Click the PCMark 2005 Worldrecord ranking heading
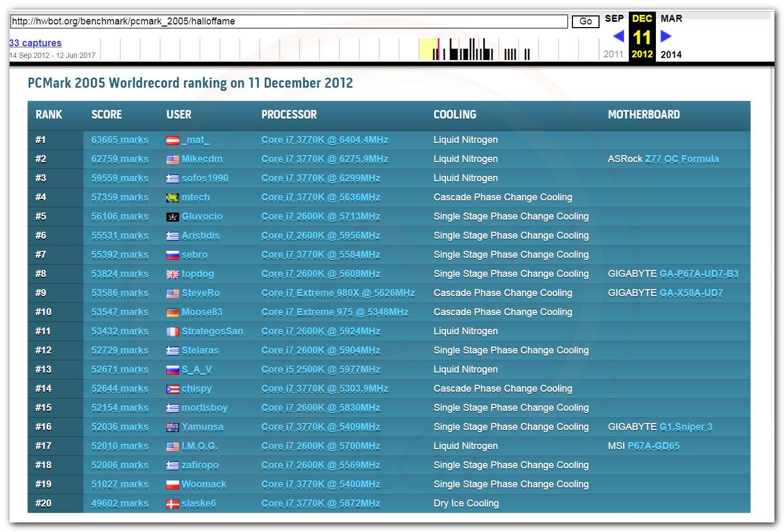 click(190, 83)
